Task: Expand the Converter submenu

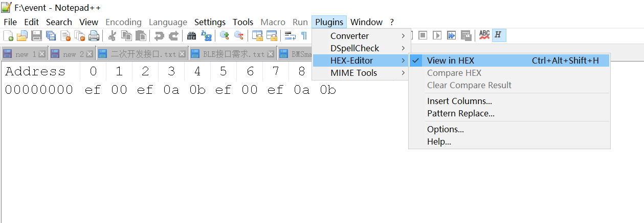Action: click(361, 36)
